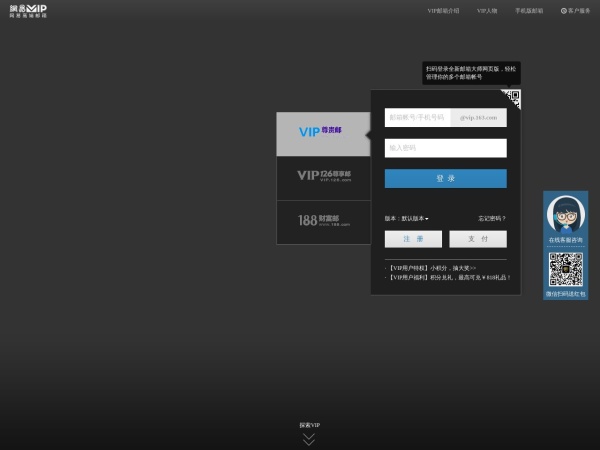
Task: Click the 支付 payment button
Action: coord(477,239)
